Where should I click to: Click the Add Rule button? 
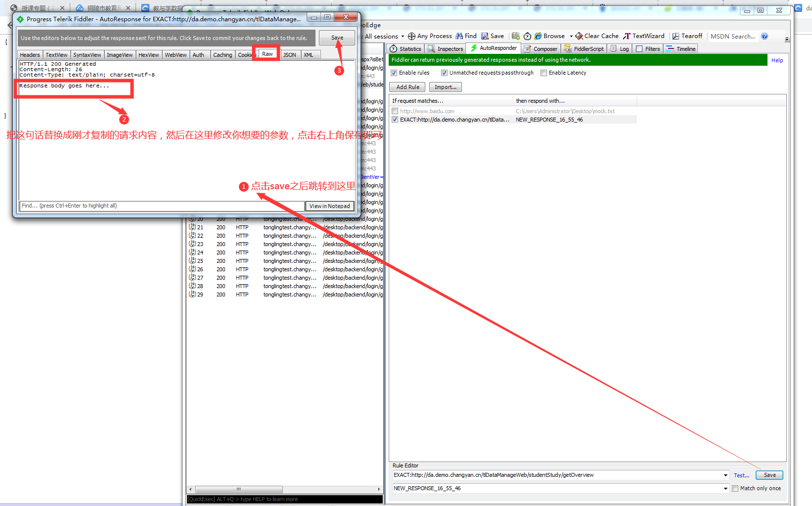408,87
